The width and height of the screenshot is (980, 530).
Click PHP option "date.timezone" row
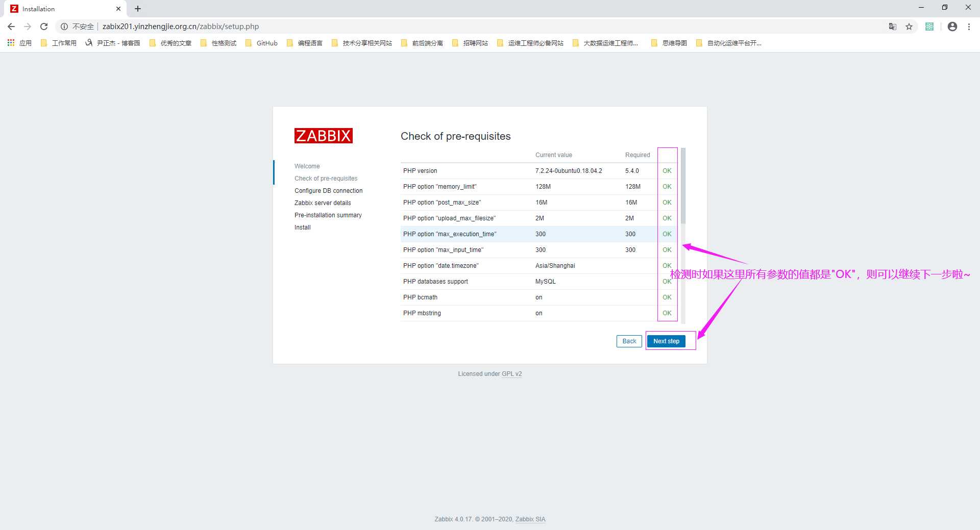[x=540, y=266]
